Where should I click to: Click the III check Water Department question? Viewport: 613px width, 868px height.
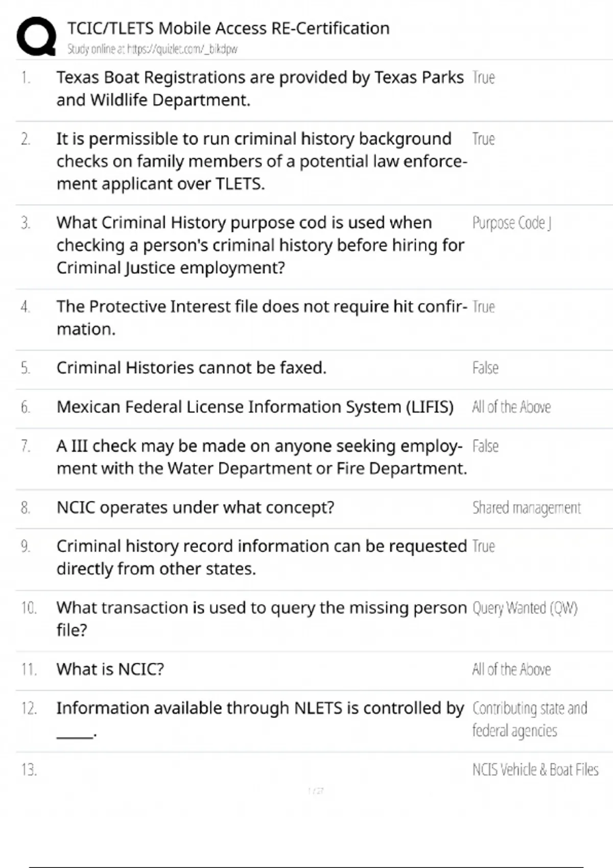click(x=261, y=457)
